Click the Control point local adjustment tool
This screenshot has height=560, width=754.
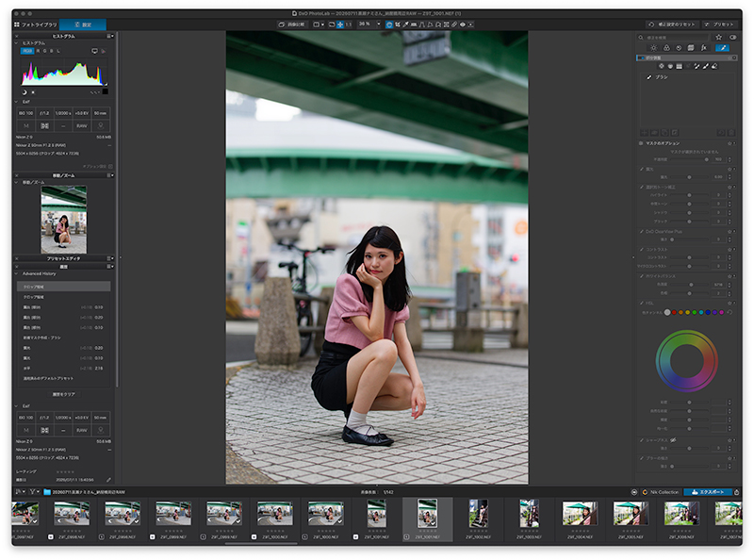(662, 66)
